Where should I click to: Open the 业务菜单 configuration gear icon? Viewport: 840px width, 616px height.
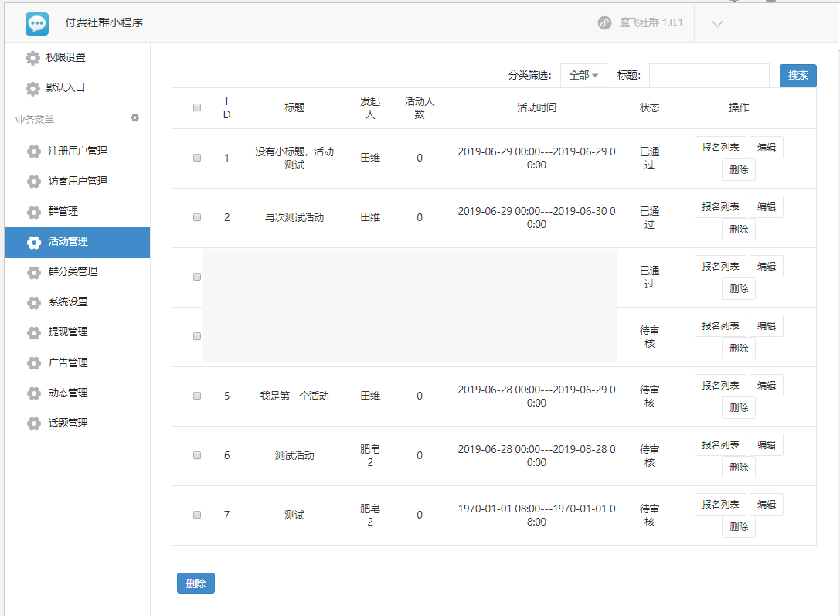click(134, 117)
